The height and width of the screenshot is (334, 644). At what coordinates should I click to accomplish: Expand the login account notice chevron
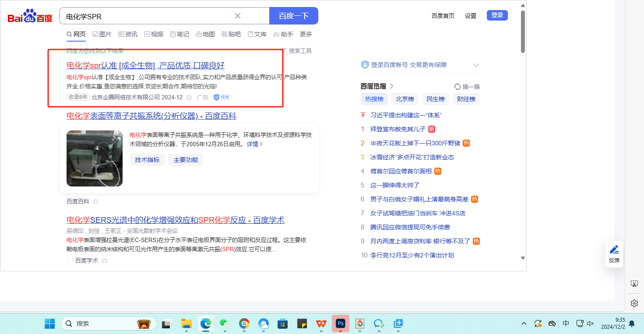click(x=476, y=65)
